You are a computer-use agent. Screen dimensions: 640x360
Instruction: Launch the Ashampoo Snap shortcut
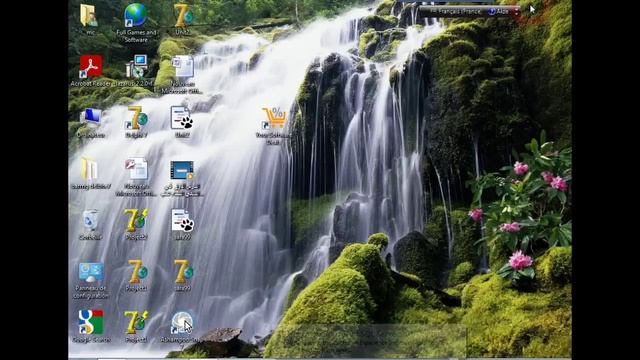coord(182,323)
